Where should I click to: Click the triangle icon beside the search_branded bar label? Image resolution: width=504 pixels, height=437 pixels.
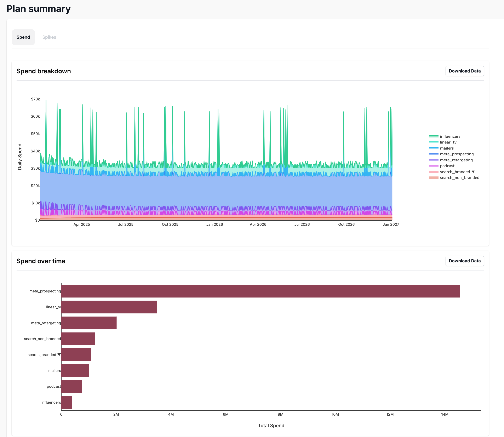59,355
